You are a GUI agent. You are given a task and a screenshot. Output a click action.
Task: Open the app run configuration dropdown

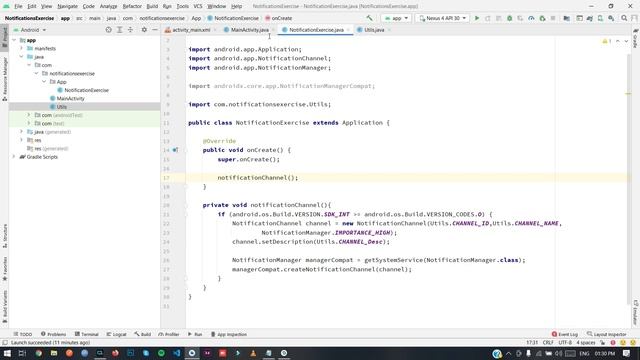pos(396,18)
